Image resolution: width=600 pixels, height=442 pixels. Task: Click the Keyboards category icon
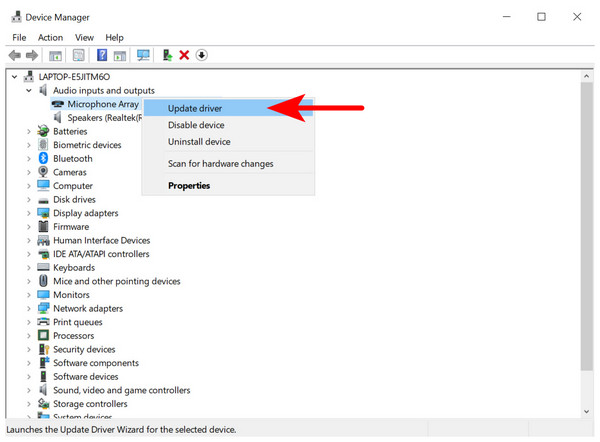pyautogui.click(x=43, y=267)
